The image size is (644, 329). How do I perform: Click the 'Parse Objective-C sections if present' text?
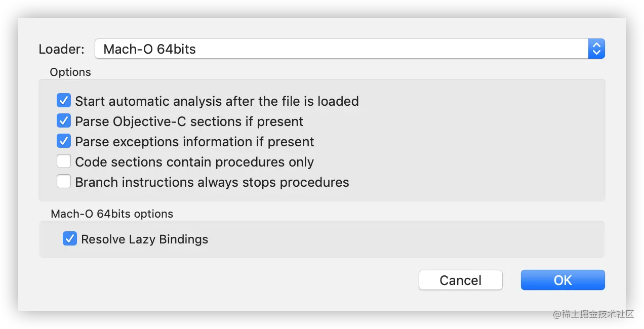(x=189, y=121)
